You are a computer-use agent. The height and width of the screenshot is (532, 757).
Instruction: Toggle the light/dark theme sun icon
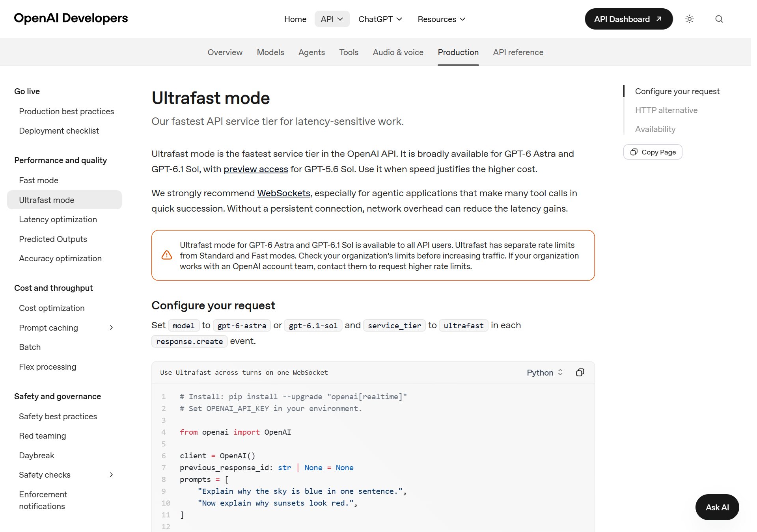point(689,19)
